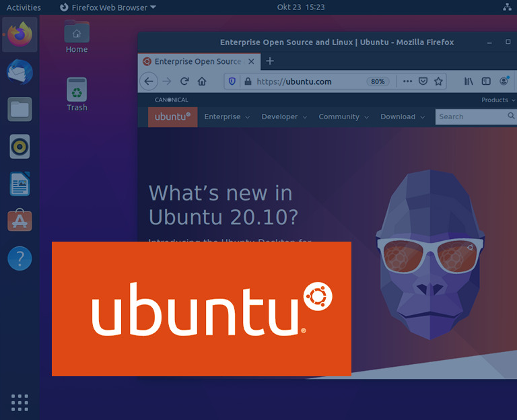Click the search magnifier on ubuntu.com
This screenshot has height=420, width=517.
511,116
